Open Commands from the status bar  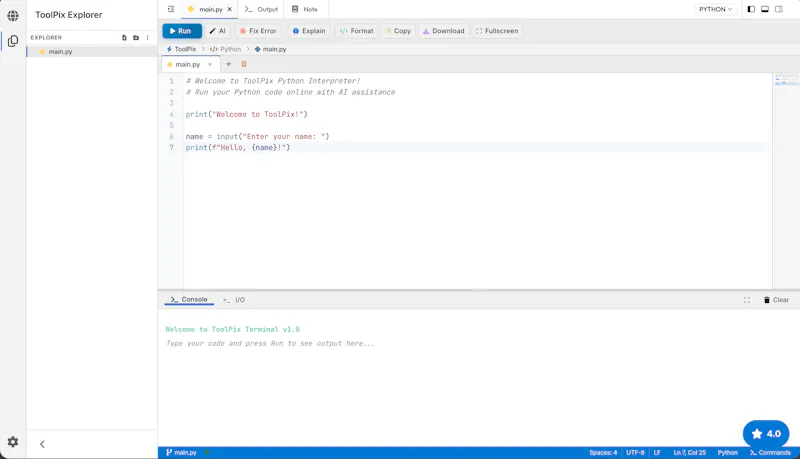tap(770, 453)
